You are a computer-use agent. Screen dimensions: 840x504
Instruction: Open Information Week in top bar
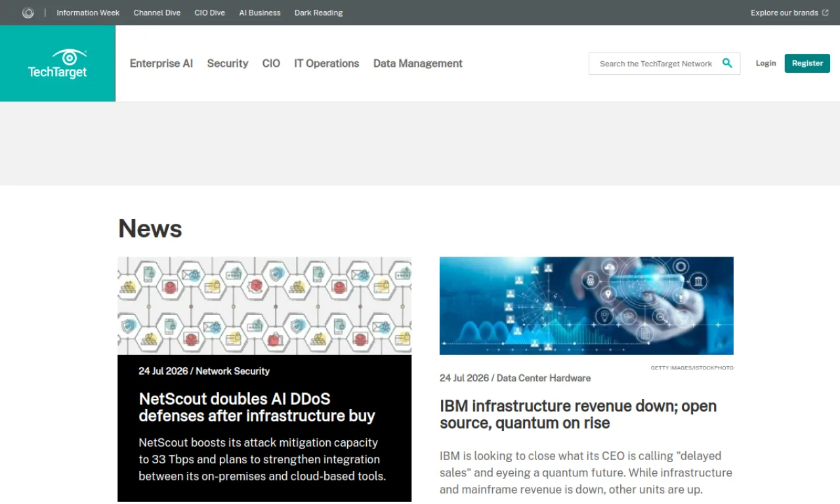pyautogui.click(x=88, y=12)
